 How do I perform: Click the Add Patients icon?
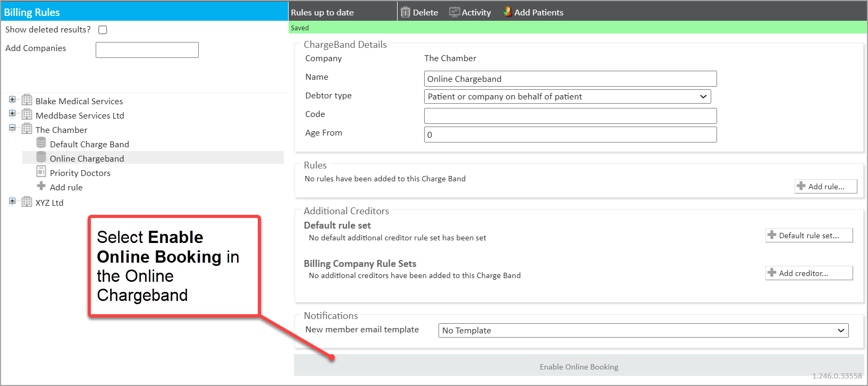507,12
